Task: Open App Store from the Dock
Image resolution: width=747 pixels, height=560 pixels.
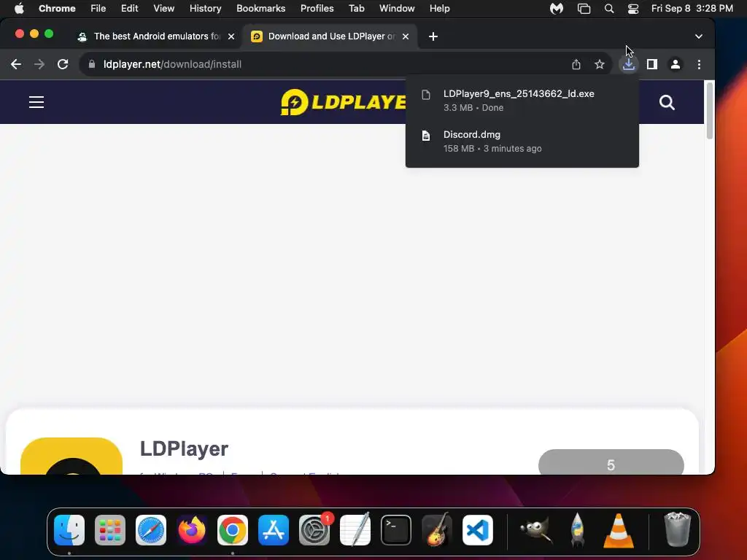Action: (x=274, y=530)
